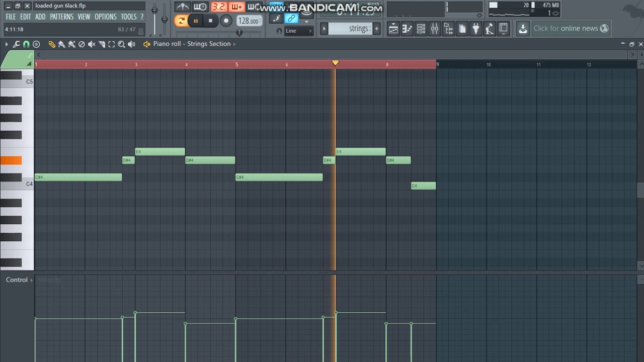The height and width of the screenshot is (362, 644).
Task: Open the Playlist view
Action: click(393, 29)
